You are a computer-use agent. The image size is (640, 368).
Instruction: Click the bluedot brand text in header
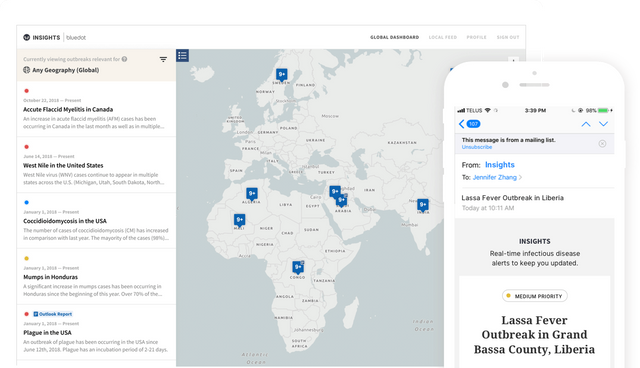[x=76, y=38]
